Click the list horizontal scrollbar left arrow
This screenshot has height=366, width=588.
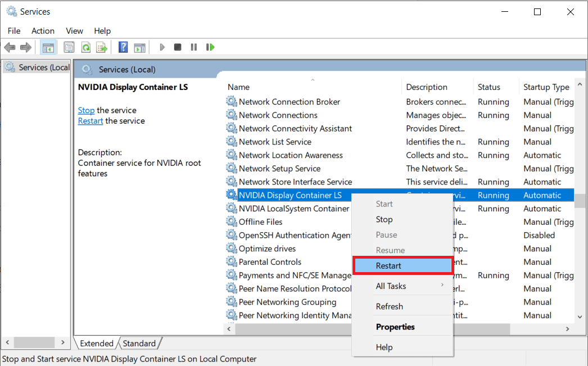[x=229, y=329]
